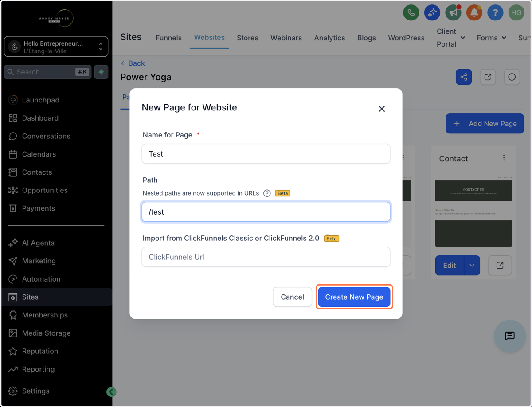Go Back to websites list
Screen dimensions: 532x407
[133, 63]
